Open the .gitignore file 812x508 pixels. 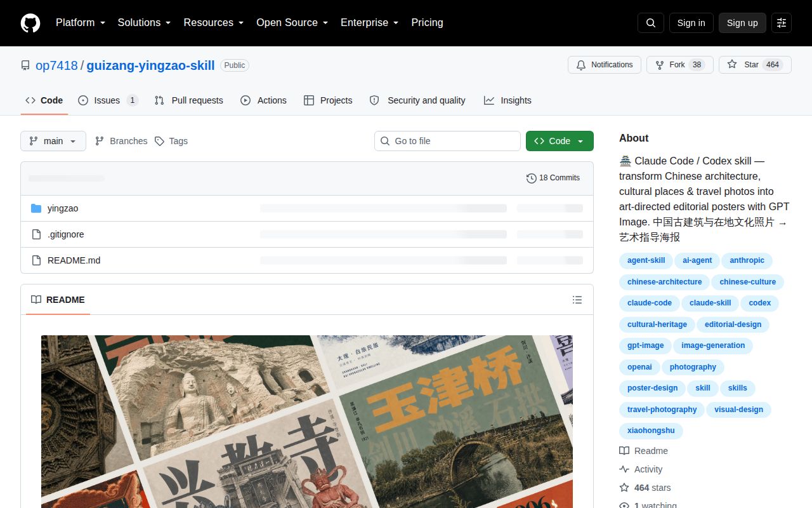(66, 234)
